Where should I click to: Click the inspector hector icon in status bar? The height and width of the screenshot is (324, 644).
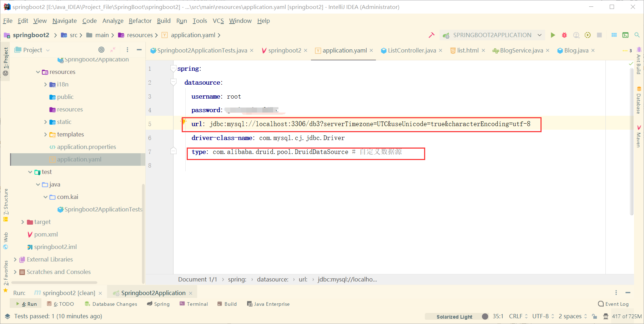tap(606, 316)
